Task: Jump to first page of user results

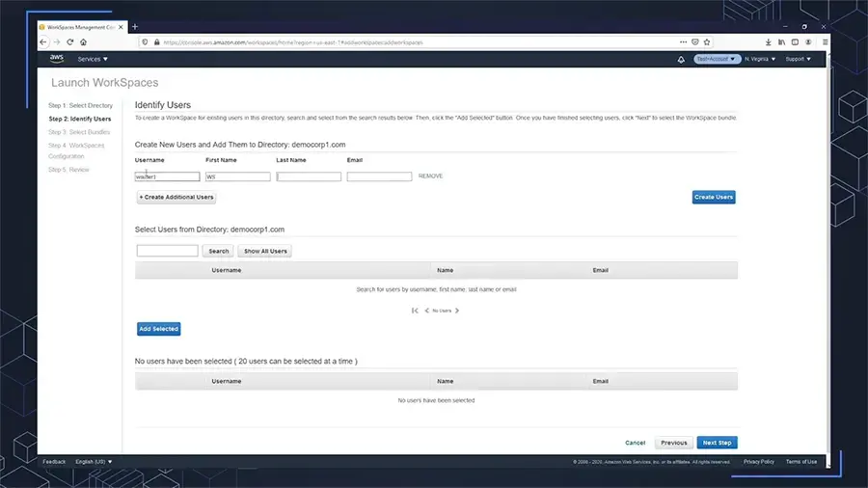Action: [415, 311]
